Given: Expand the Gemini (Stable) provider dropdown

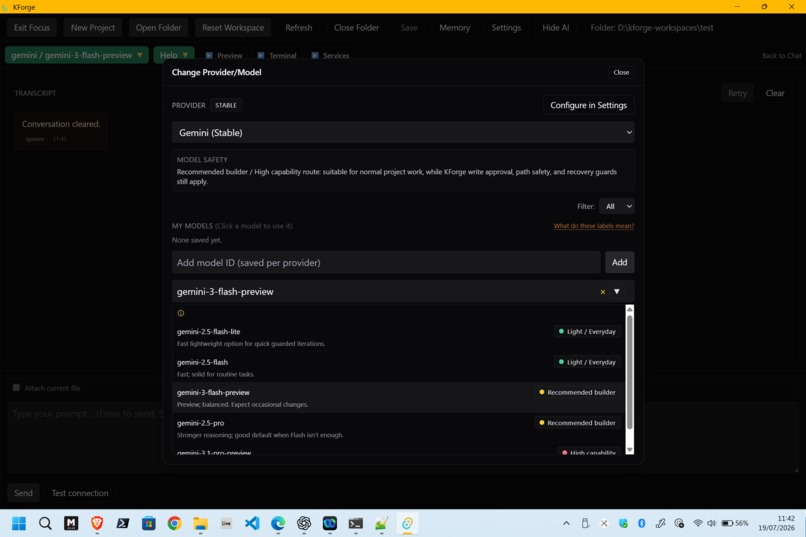Looking at the screenshot, I should [x=403, y=133].
